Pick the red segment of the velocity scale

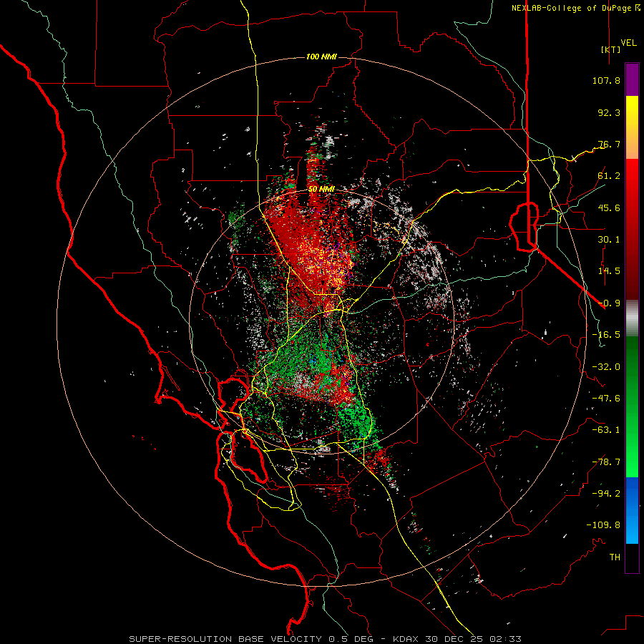[632, 229]
